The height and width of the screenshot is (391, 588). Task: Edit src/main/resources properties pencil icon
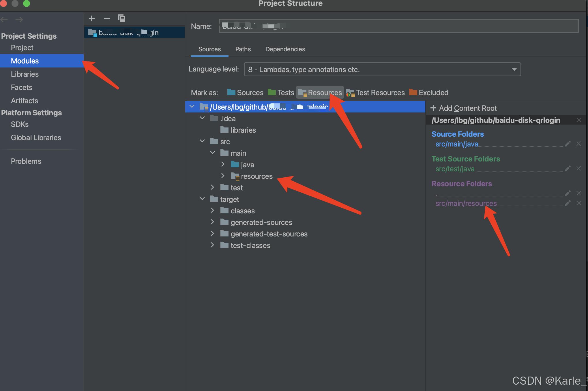[568, 203]
